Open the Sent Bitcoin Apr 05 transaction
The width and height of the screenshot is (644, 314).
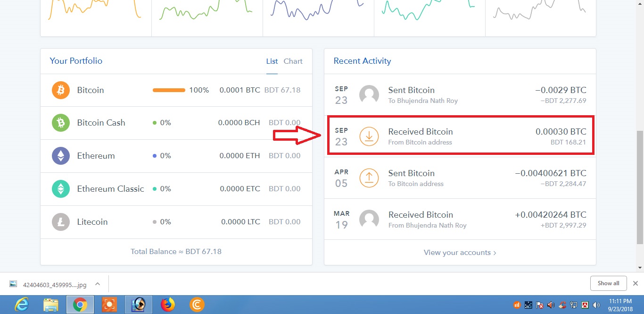coord(460,178)
